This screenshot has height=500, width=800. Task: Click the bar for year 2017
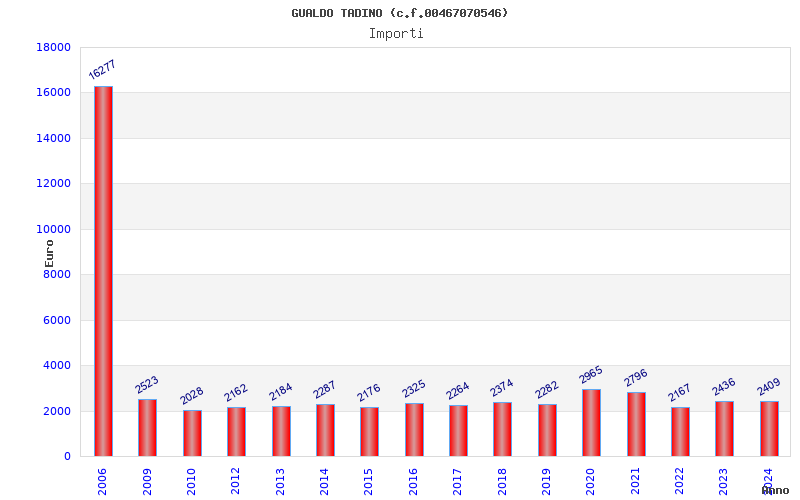click(458, 431)
